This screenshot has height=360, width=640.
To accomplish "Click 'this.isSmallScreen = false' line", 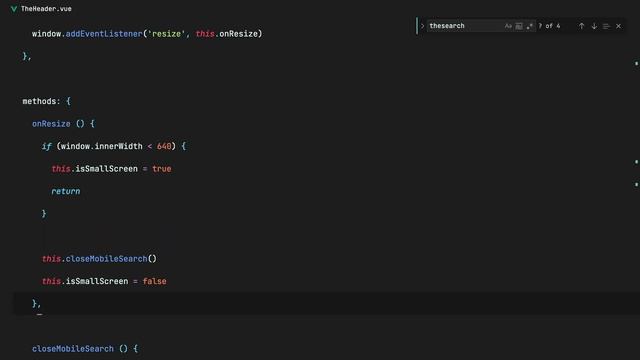I will [x=104, y=281].
